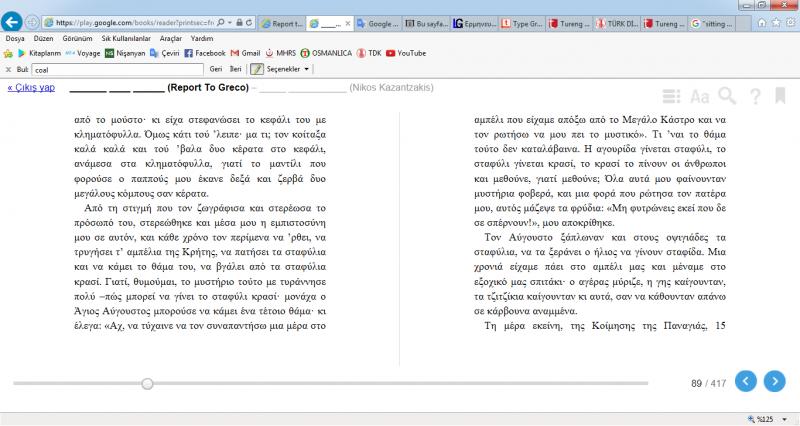800x426 pixels.
Task: Open the Aa display options icon
Action: click(699, 96)
